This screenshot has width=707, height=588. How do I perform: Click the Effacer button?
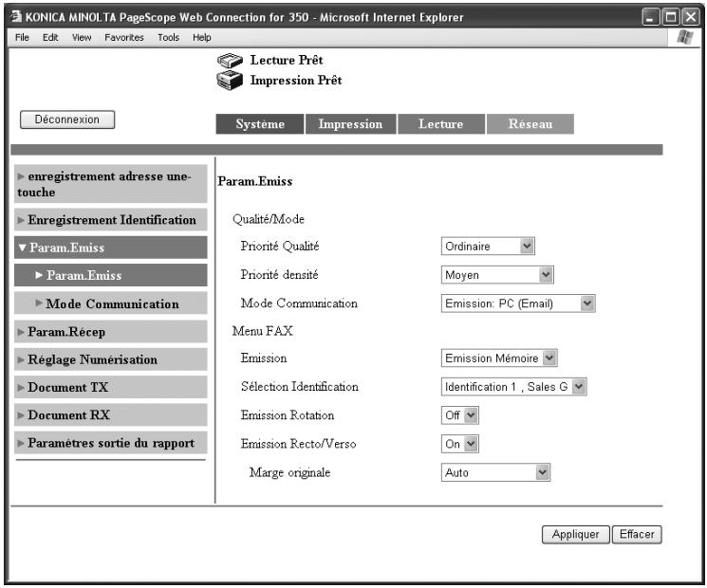[637, 534]
